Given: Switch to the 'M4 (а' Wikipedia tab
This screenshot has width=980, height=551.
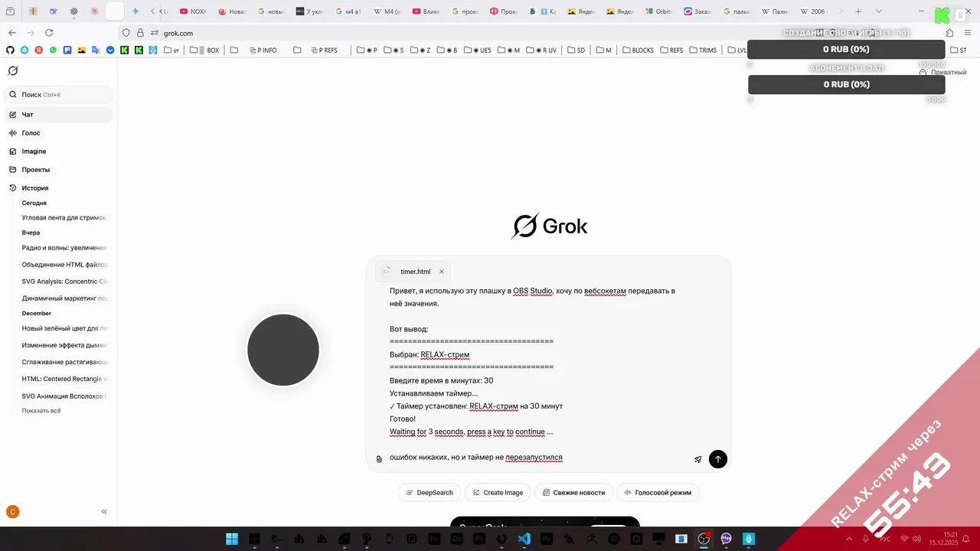Looking at the screenshot, I should tap(387, 11).
